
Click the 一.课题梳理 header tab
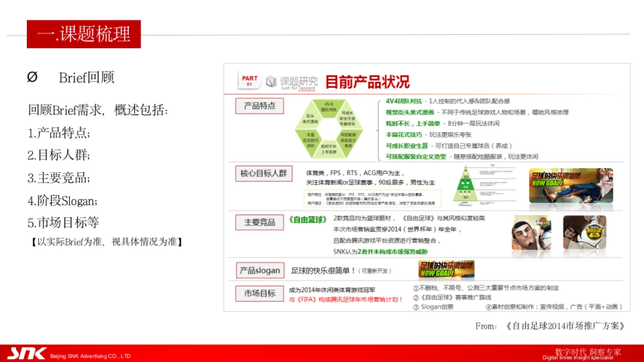83,34
